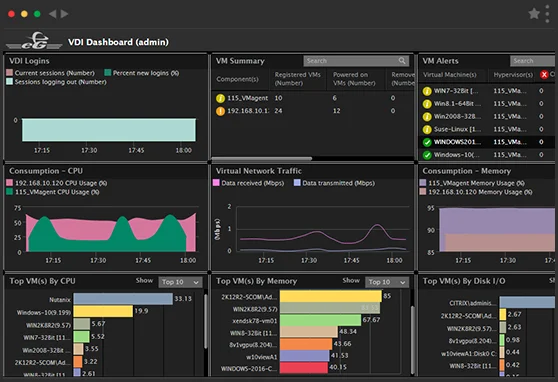The width and height of the screenshot is (558, 382).
Task: Toggle 192.168.10.120 Memory Usage legend
Action: (476, 192)
